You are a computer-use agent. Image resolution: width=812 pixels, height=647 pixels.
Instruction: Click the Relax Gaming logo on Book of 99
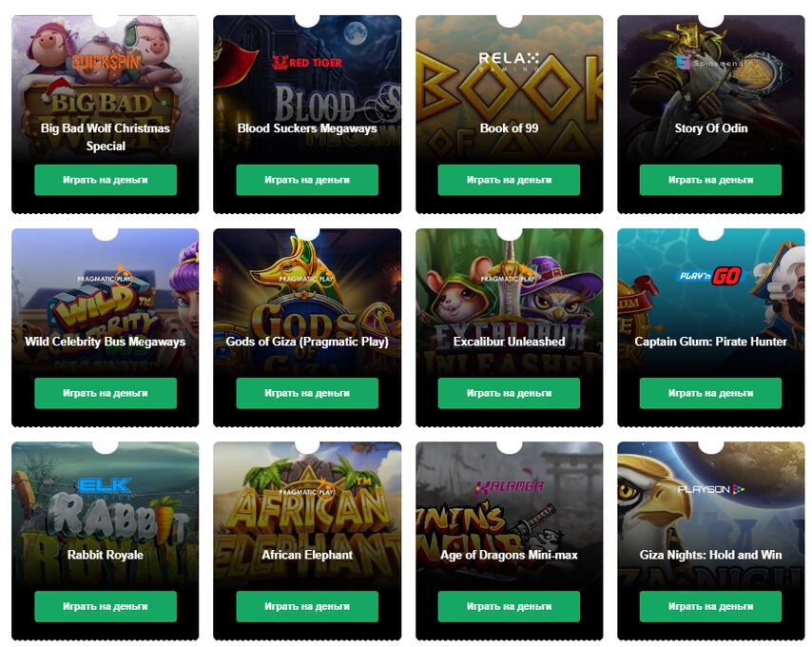point(509,62)
